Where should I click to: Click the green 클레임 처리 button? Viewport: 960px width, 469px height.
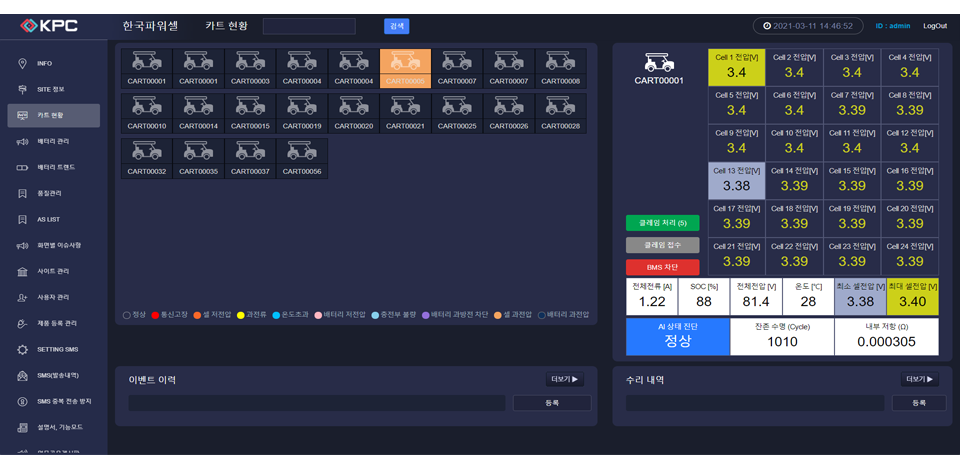pos(661,222)
